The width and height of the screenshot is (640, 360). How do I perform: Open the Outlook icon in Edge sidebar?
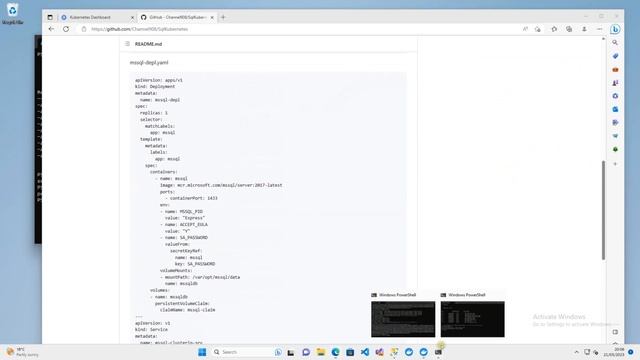[615, 109]
